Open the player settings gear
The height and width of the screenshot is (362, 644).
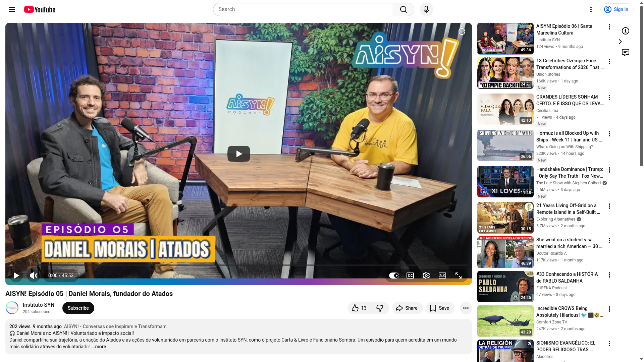[x=426, y=276]
